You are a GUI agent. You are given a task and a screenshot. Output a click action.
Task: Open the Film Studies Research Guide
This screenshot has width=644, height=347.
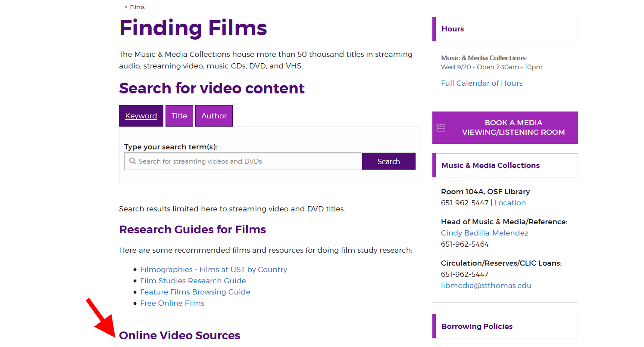193,280
